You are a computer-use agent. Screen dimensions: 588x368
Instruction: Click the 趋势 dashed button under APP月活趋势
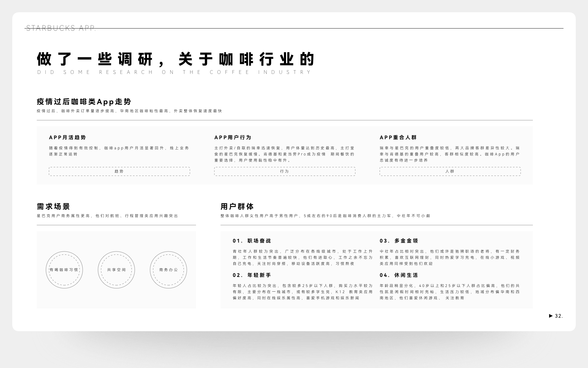pyautogui.click(x=120, y=171)
